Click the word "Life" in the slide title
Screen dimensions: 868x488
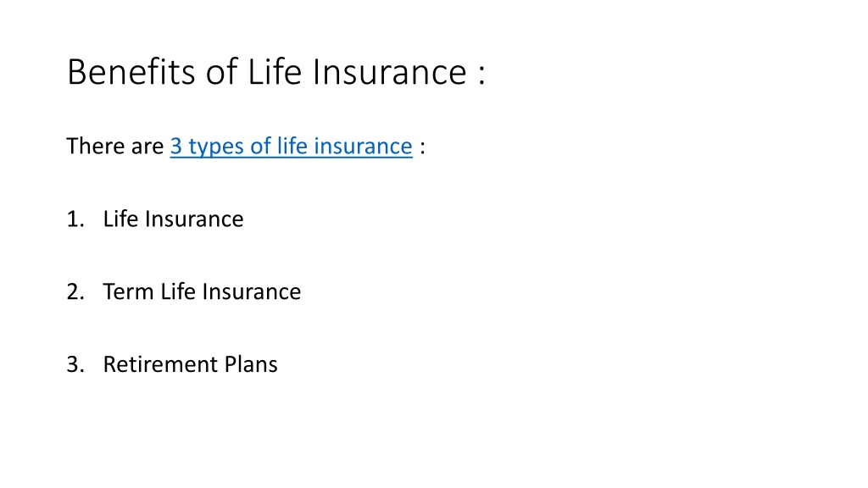[x=275, y=72]
